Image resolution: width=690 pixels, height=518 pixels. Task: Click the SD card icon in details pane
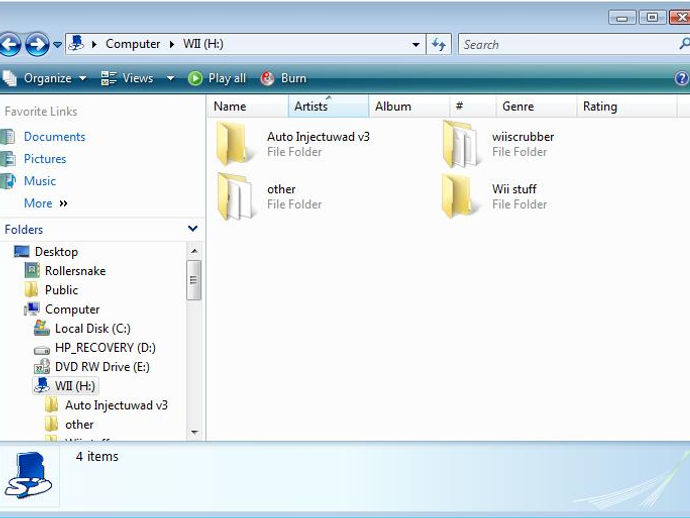28,475
